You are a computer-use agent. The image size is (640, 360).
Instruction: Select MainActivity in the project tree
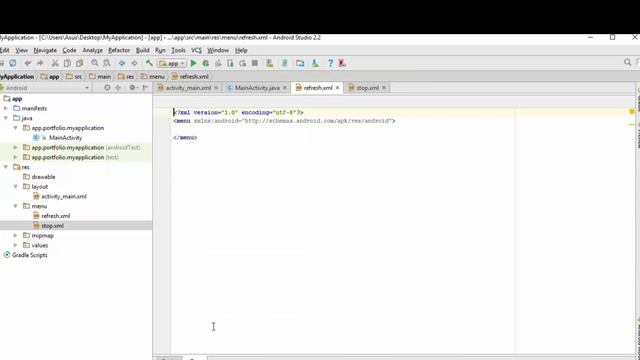(x=65, y=138)
